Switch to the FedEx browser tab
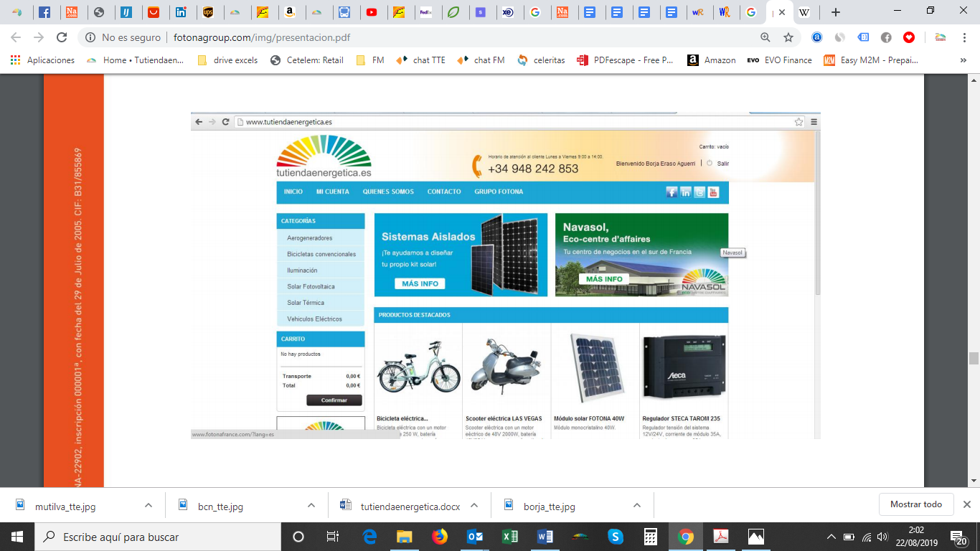The width and height of the screenshot is (980, 551). tap(425, 12)
